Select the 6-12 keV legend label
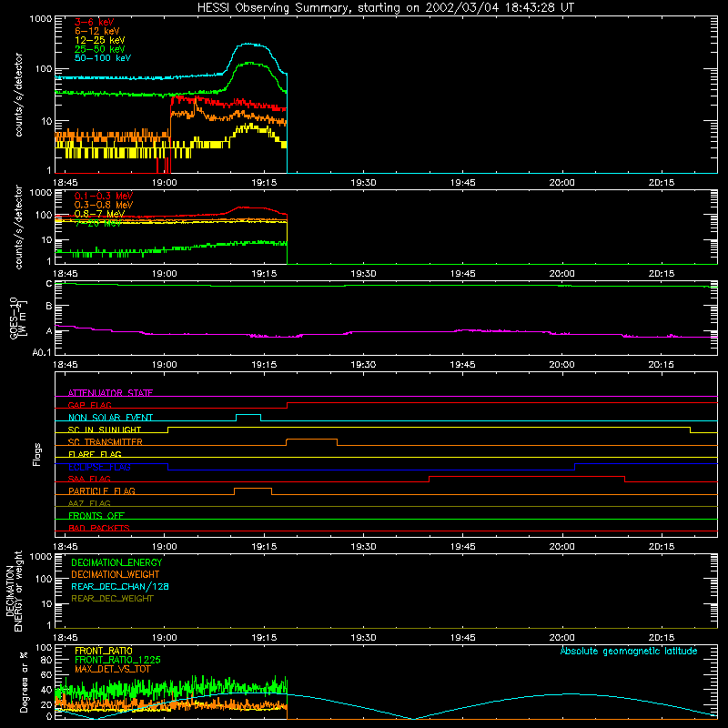Image resolution: width=728 pixels, height=728 pixels. point(97,31)
